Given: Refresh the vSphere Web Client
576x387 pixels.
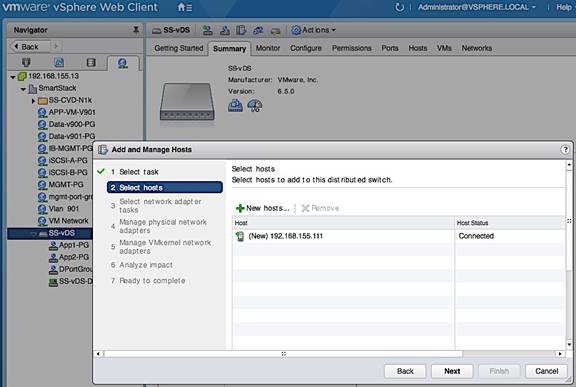Looking at the screenshot, I should coord(399,7).
